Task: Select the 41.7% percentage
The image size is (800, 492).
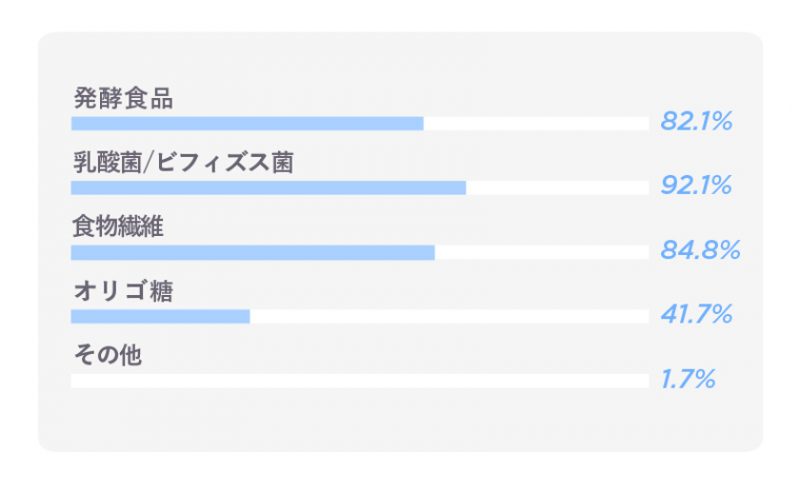Action: click(696, 314)
